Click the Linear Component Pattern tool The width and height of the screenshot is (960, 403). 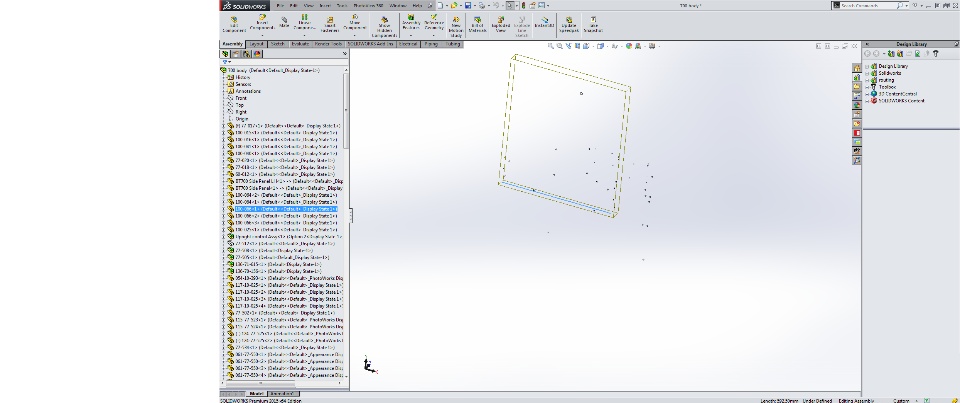click(x=304, y=22)
